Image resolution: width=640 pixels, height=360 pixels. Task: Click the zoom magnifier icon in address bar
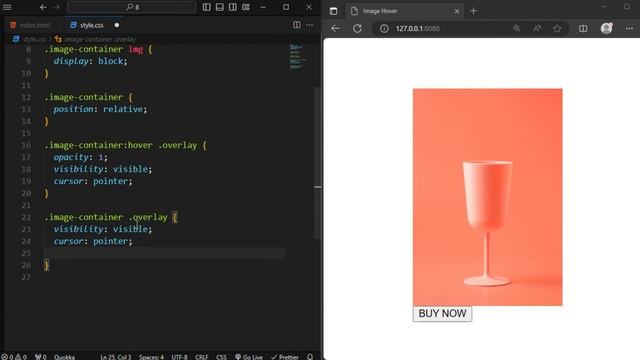(517, 29)
